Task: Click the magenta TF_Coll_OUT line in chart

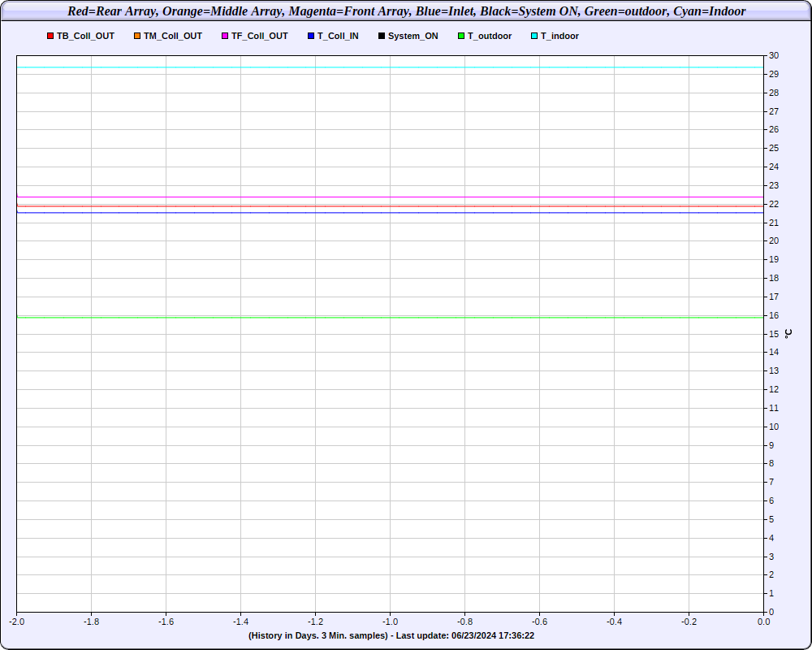Action: click(390, 197)
